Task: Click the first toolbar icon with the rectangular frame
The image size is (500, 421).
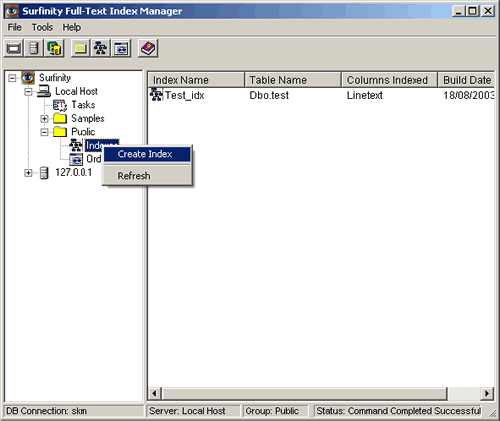Action: (x=14, y=49)
